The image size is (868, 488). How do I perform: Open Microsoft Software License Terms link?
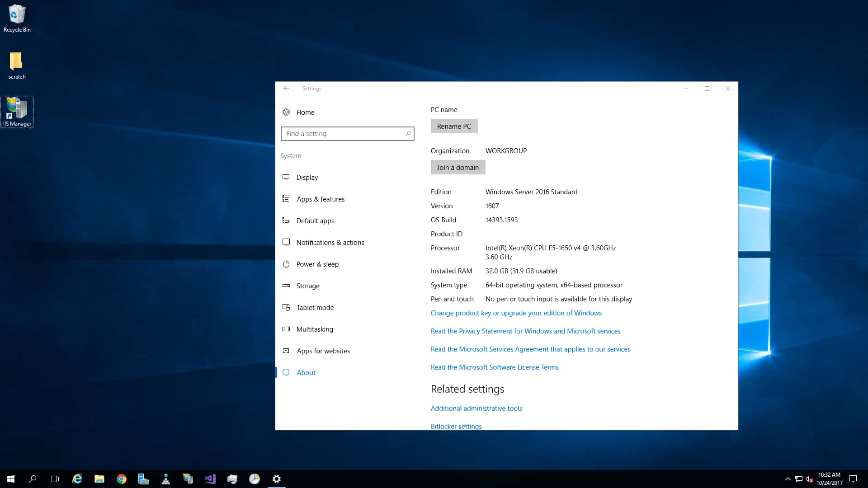495,367
